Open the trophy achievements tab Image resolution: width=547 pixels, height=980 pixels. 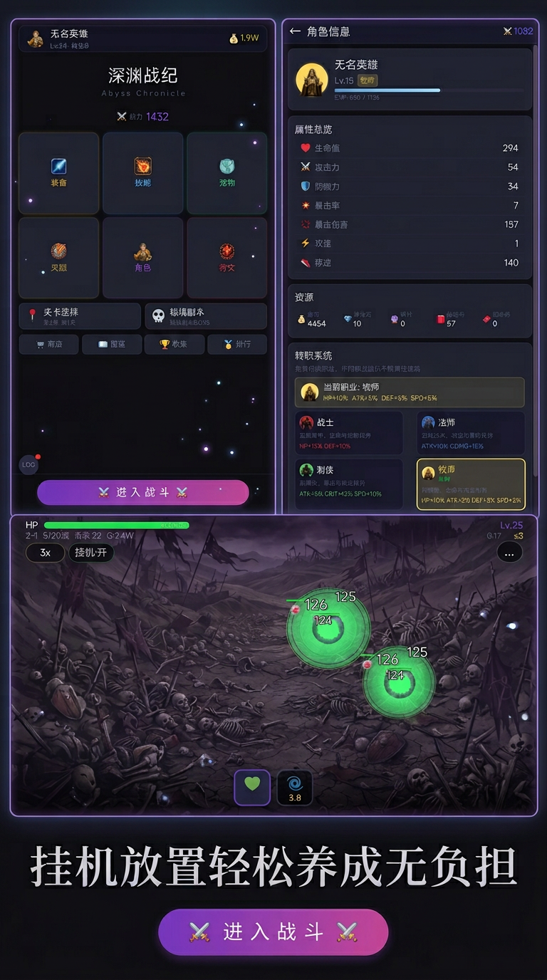point(174,344)
